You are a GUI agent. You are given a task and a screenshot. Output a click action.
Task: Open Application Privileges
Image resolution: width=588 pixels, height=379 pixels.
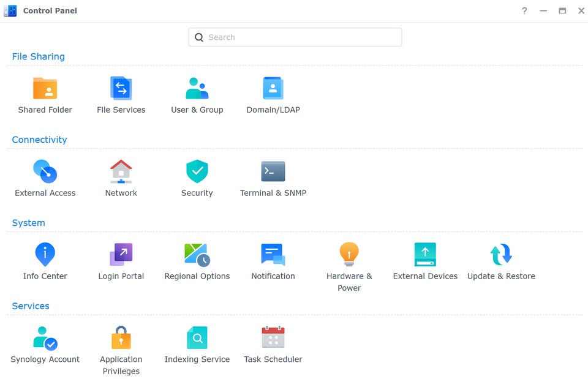click(x=121, y=350)
